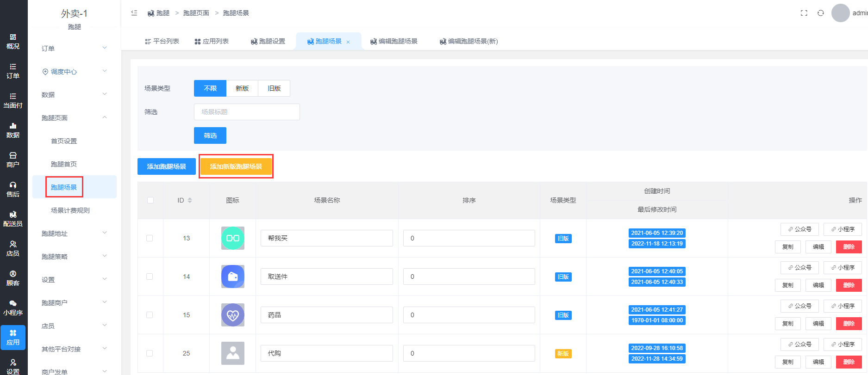Delete the 帮我买 scene row
The width and height of the screenshot is (868, 375).
pos(849,247)
